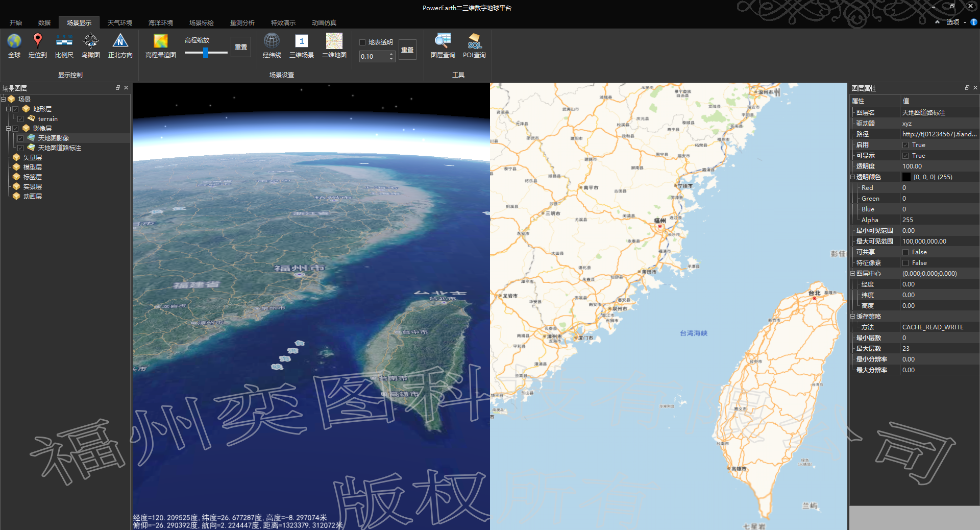Open the 选项 dropdown menu
Screen dimensions: 980x530
click(x=956, y=22)
